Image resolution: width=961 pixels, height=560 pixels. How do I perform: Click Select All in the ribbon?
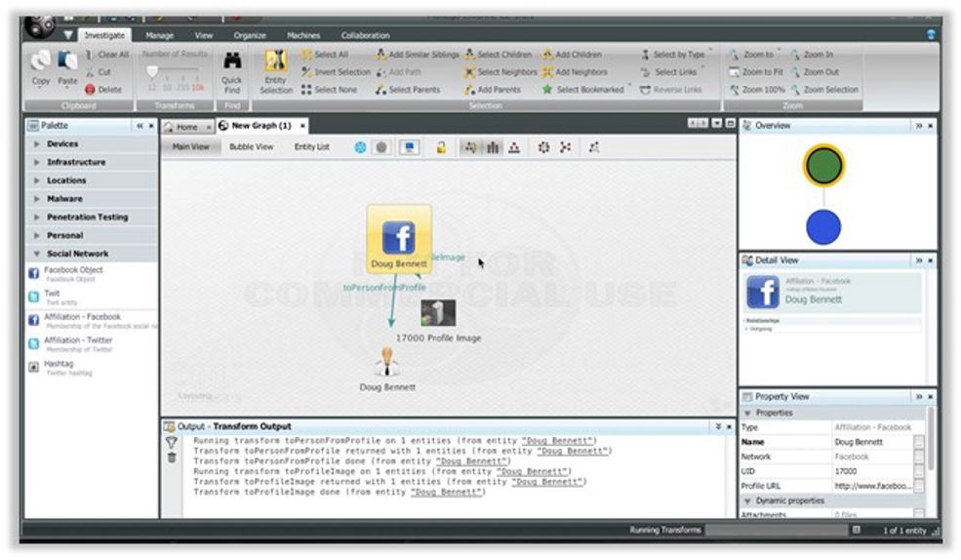coord(325,55)
